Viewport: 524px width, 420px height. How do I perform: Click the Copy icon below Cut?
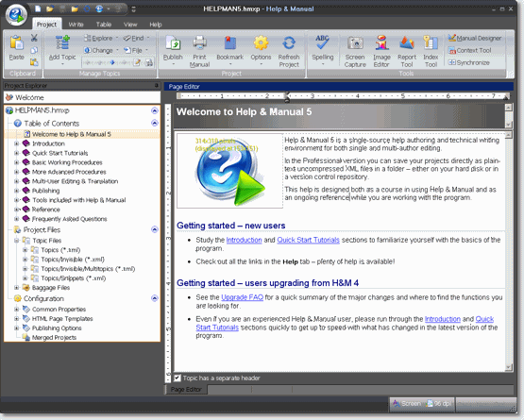34,50
